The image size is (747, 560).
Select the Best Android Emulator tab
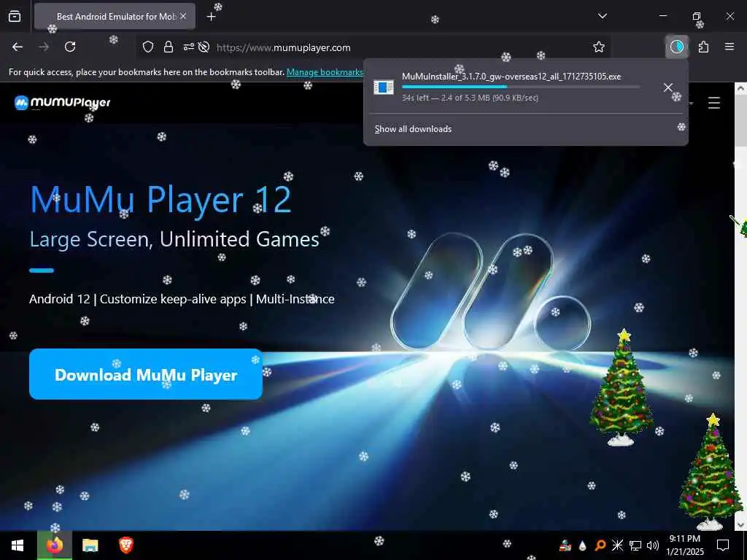pos(115,16)
